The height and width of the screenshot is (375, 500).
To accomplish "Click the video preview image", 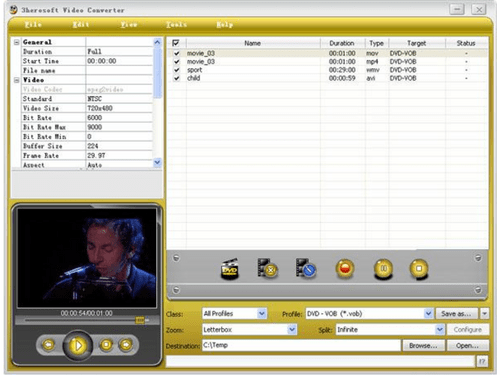I will (x=87, y=257).
